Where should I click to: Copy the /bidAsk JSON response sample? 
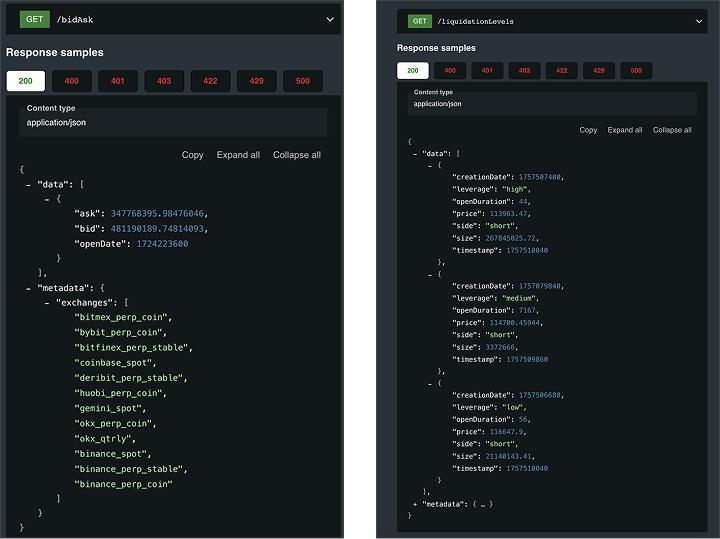point(192,155)
